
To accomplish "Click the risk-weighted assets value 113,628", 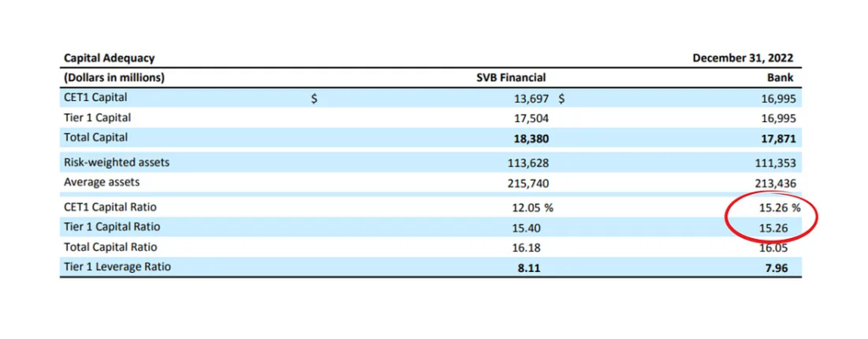I will pyautogui.click(x=529, y=164).
